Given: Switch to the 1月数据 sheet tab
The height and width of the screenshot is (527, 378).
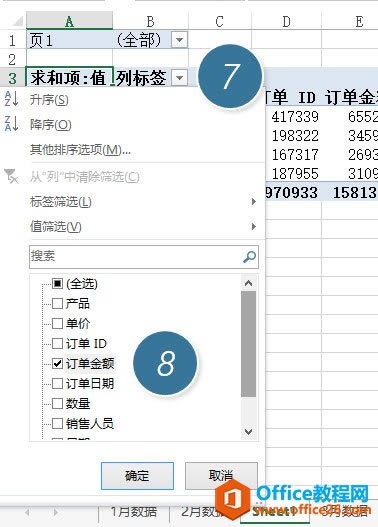Looking at the screenshot, I should 134,512.
